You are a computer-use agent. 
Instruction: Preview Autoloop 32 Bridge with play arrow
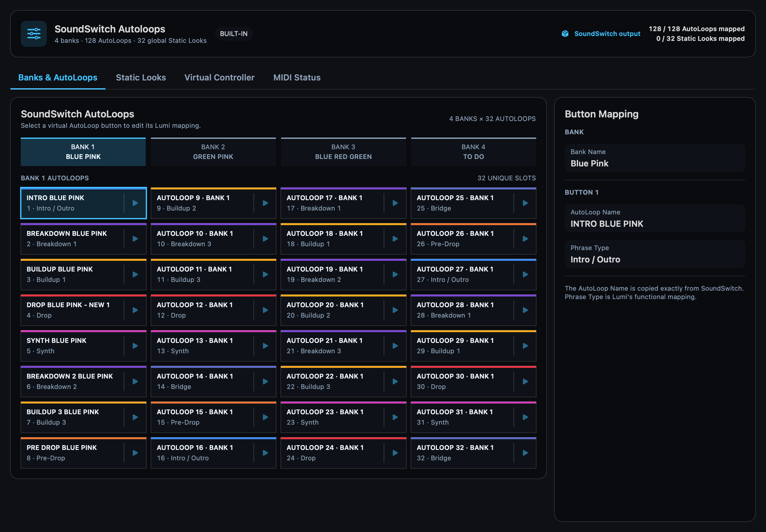[525, 453]
